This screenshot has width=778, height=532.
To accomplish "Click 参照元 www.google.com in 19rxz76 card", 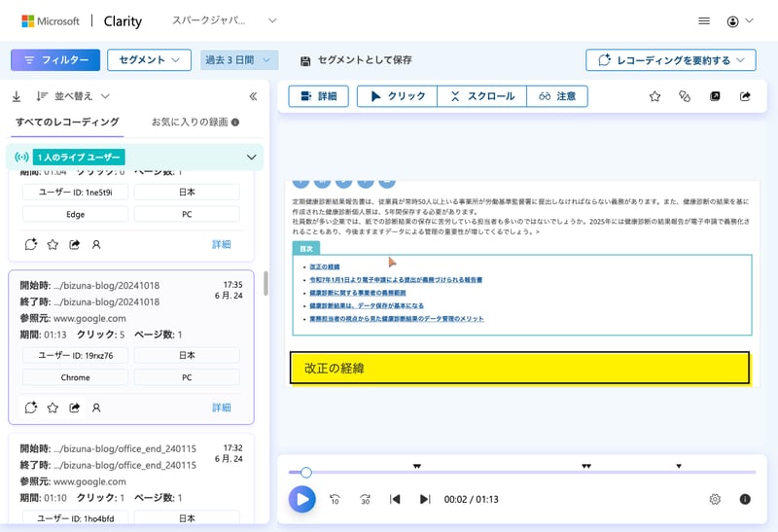I will (73, 318).
